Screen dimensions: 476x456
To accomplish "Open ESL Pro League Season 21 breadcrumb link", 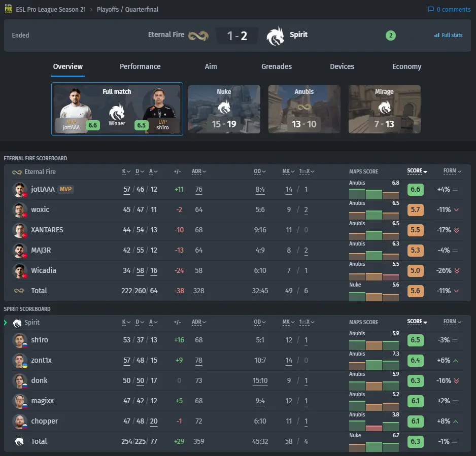I will pos(51,10).
